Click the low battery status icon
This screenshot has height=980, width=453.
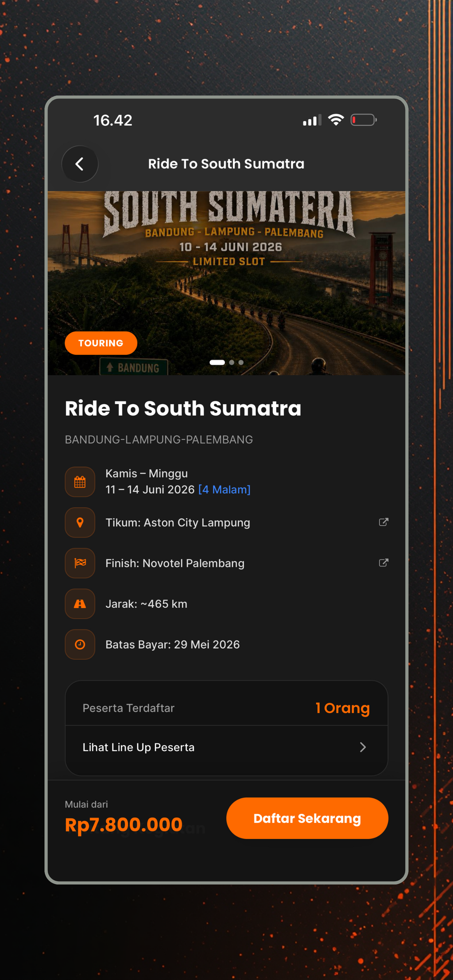point(364,120)
